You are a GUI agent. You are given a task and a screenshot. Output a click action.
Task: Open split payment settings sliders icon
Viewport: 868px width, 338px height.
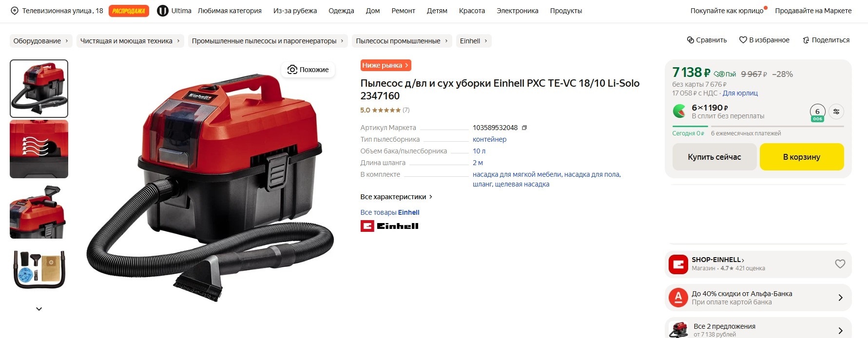pos(836,112)
